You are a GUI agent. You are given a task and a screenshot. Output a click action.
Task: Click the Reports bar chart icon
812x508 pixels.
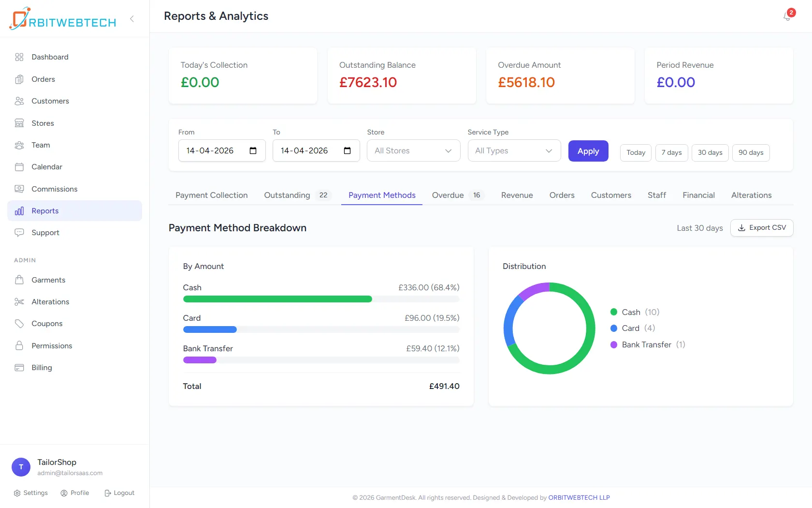(19, 211)
